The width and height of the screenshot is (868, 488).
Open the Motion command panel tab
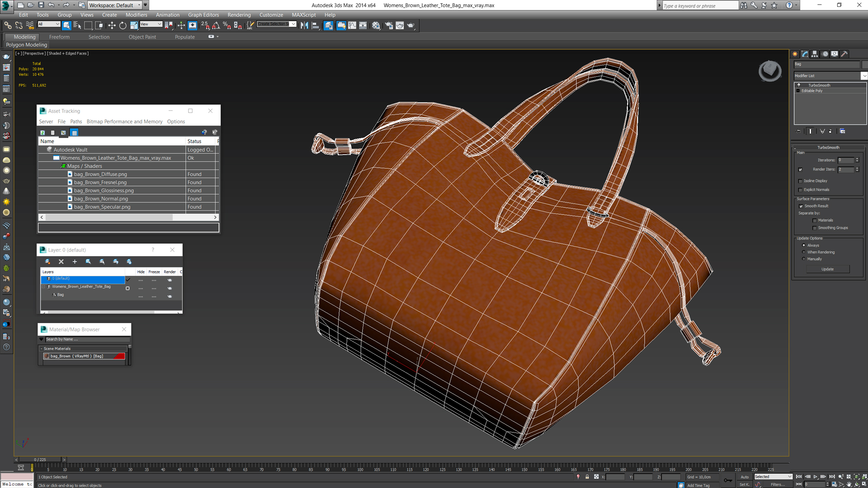(825, 54)
